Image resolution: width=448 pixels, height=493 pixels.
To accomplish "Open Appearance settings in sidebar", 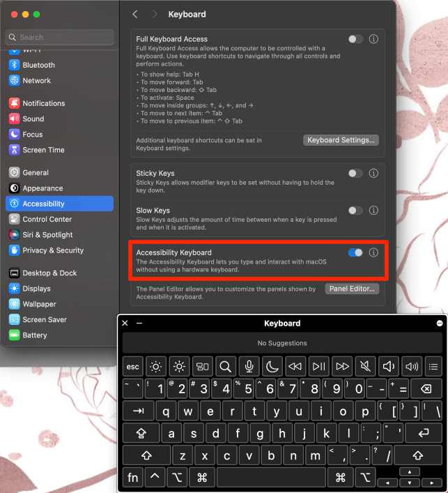I will click(60, 188).
